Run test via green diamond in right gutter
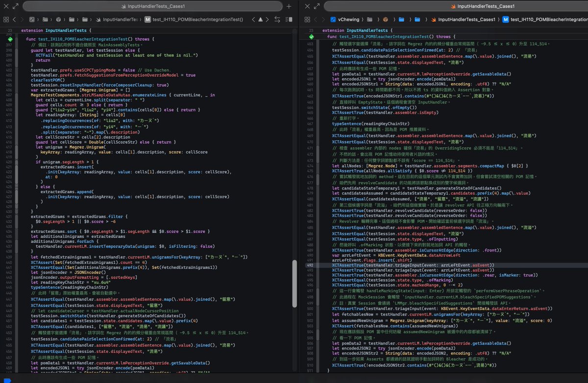The width and height of the screenshot is (588, 383). click(312, 37)
